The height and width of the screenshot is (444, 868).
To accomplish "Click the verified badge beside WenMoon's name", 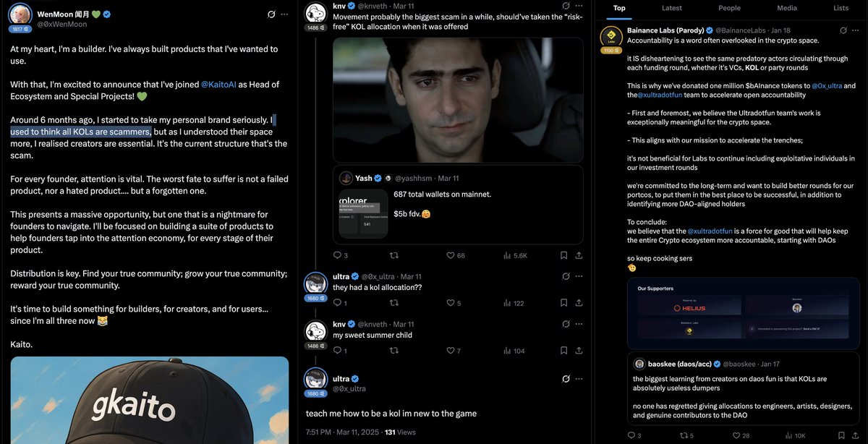I will click(x=106, y=13).
